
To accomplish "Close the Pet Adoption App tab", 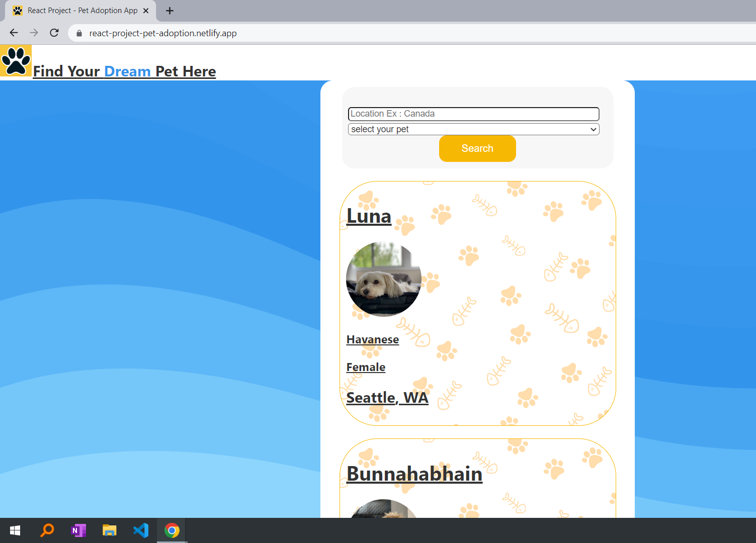I will click(x=146, y=11).
